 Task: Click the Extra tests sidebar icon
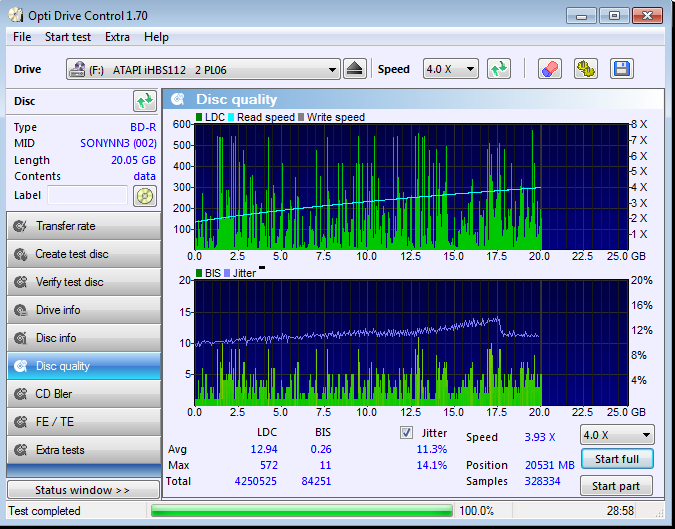click(20, 450)
